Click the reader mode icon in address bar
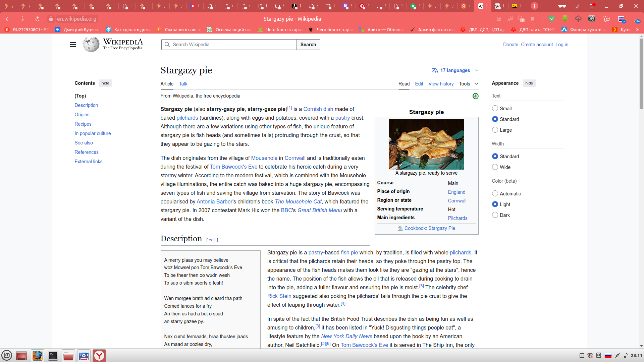Viewport: 644px width, 362px height. (x=499, y=19)
